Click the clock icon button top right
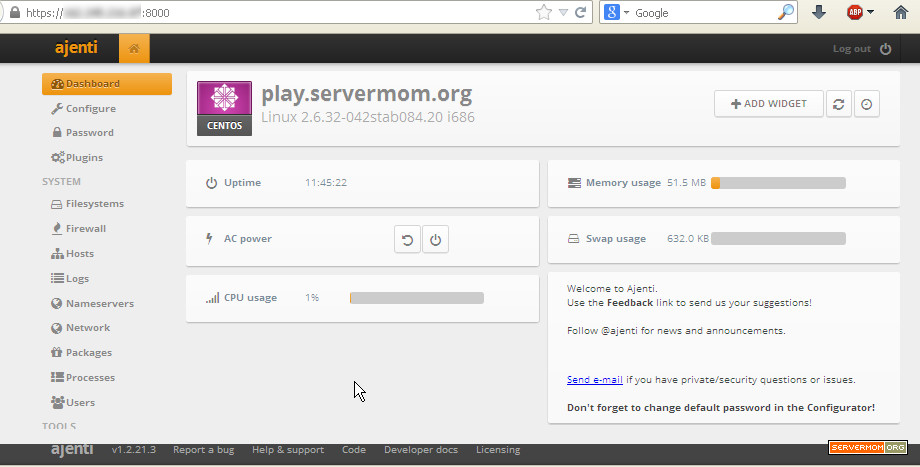This screenshot has width=920, height=467. 867,104
